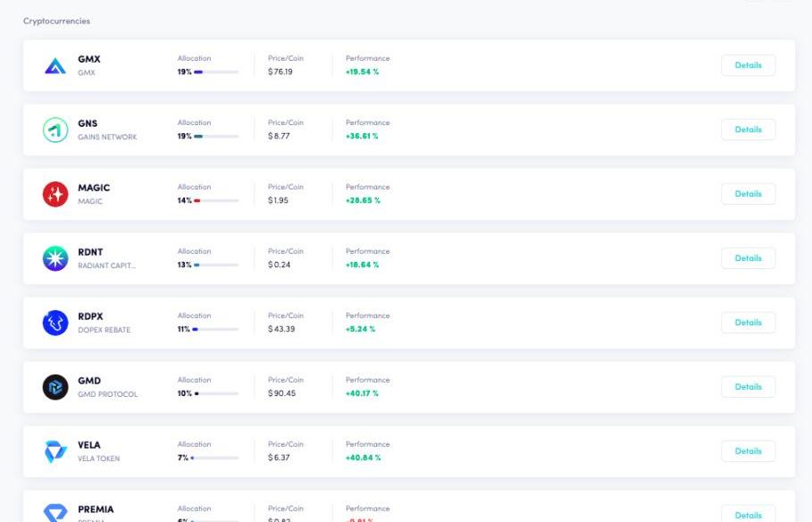Image resolution: width=812 pixels, height=522 pixels.
Task: Click the VELA token logo icon
Action: (55, 451)
